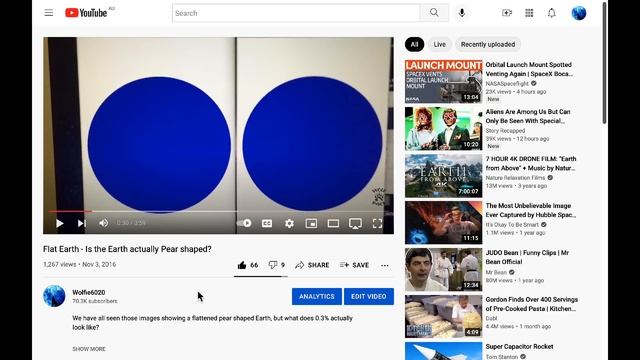Screen dimensions: 640x360
Task: Click the Search input field
Action: tap(296, 13)
